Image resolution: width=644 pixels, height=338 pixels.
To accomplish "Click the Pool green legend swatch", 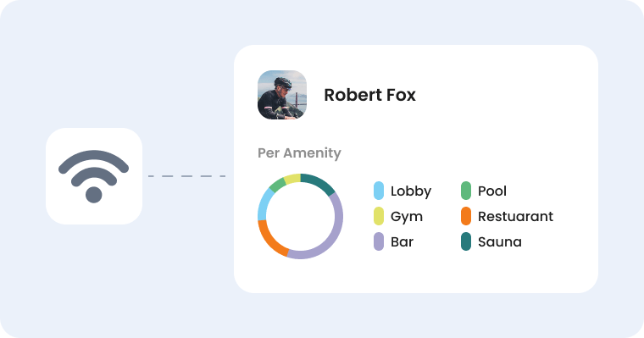I will click(466, 191).
